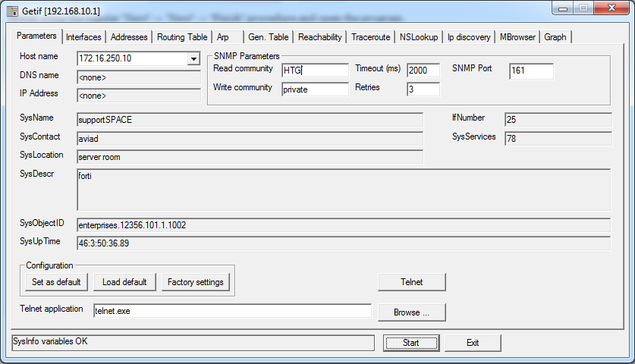Click the Start button
The height and width of the screenshot is (364, 635).
(x=411, y=343)
